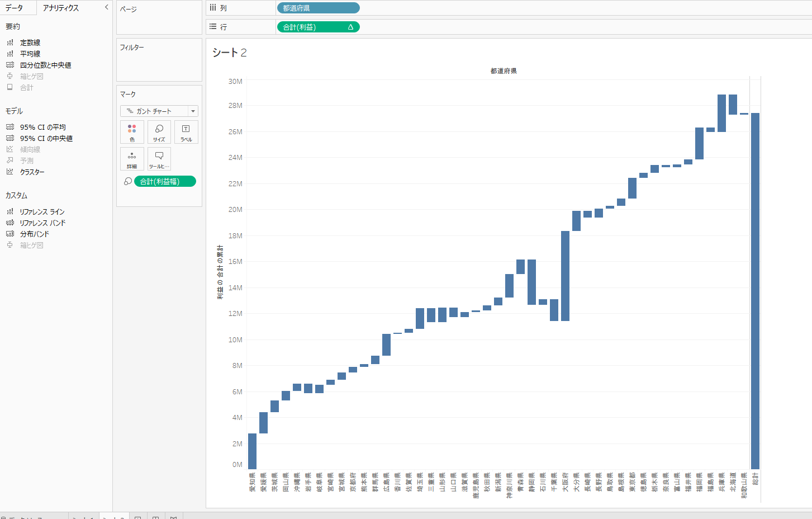Click the 総計 axis label
This screenshot has width=812, height=519.
755,479
